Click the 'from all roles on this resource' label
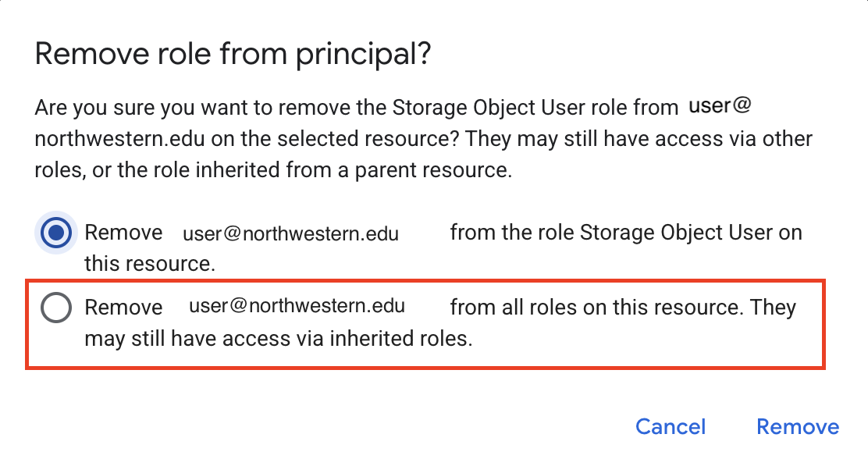 (594, 308)
